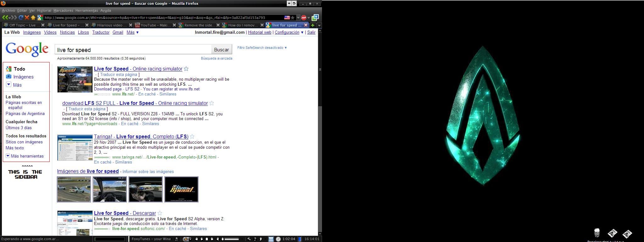Image resolution: width=644 pixels, height=242 pixels.
Task: Open the skull icon on the desktop
Action: 597,233
